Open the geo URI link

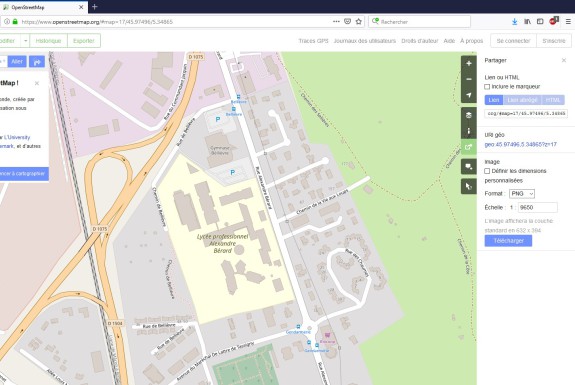point(520,144)
